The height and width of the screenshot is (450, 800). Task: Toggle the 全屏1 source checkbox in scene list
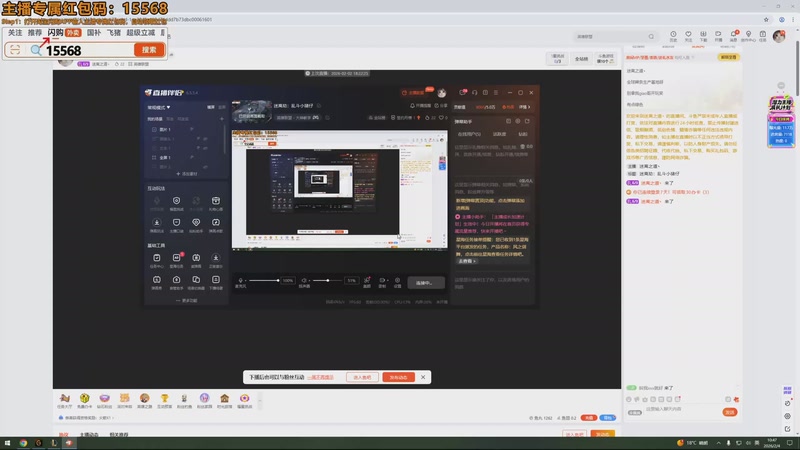(x=154, y=158)
